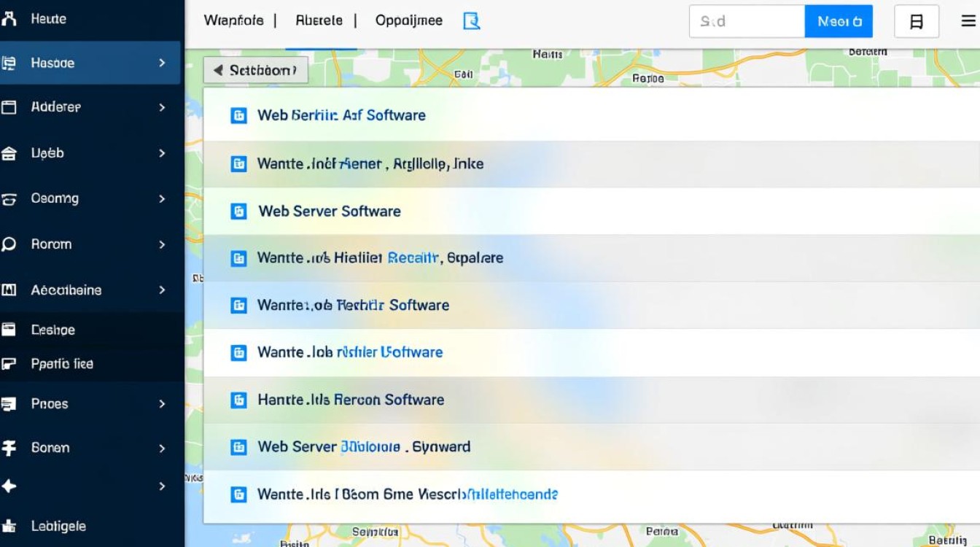Open the Hantte .ils Rercon Software entry
The width and height of the screenshot is (980, 547).
[x=351, y=400]
